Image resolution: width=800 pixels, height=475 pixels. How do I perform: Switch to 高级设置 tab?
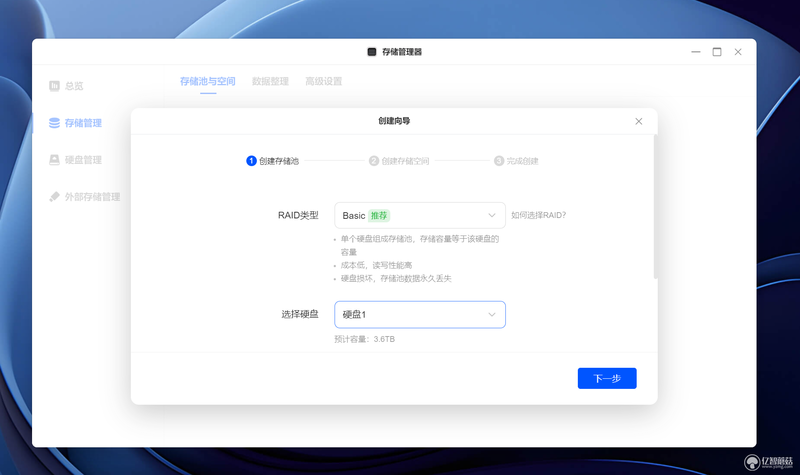323,81
